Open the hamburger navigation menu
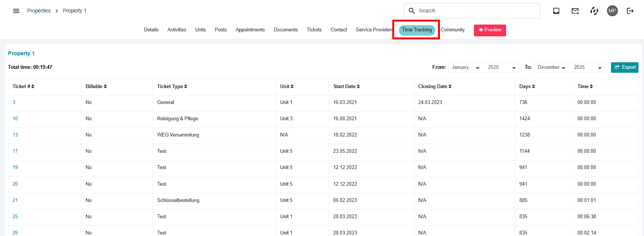 (x=16, y=11)
